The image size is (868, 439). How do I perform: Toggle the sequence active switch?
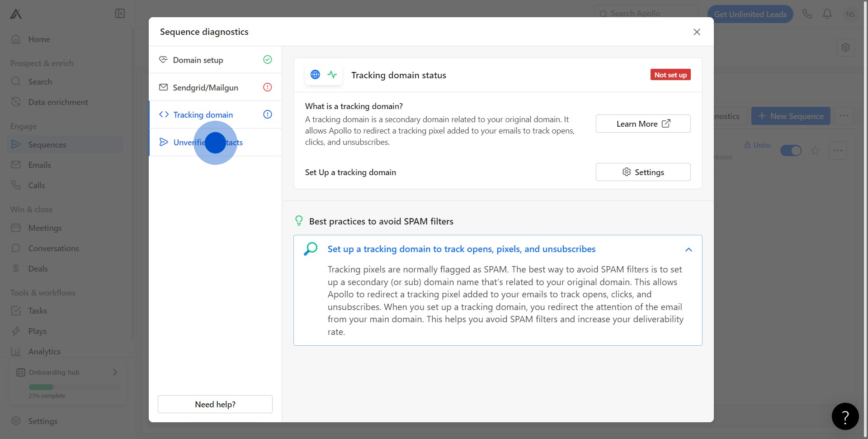tap(791, 151)
